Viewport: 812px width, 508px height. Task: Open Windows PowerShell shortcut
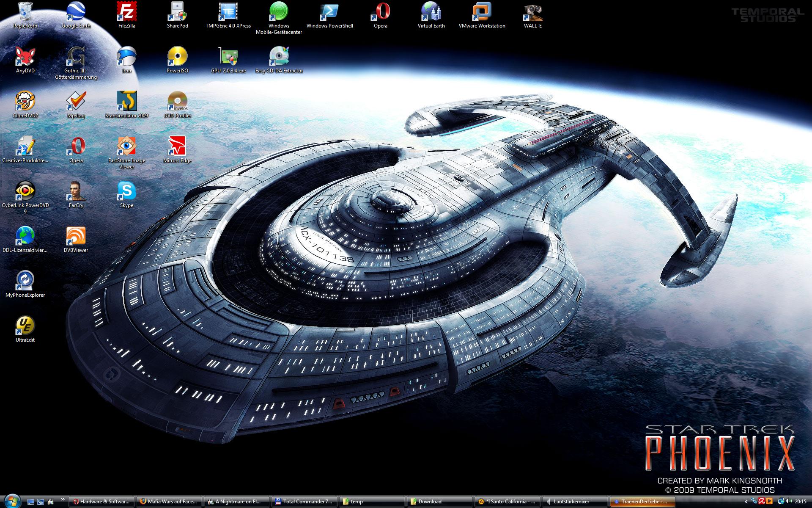(329, 12)
